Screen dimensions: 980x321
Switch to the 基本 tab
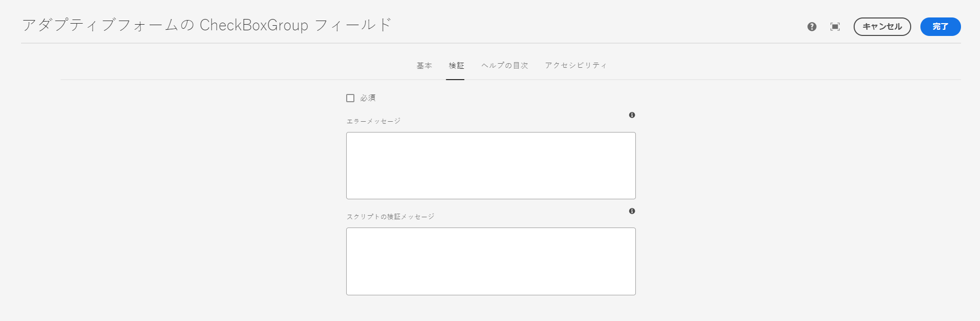click(424, 66)
